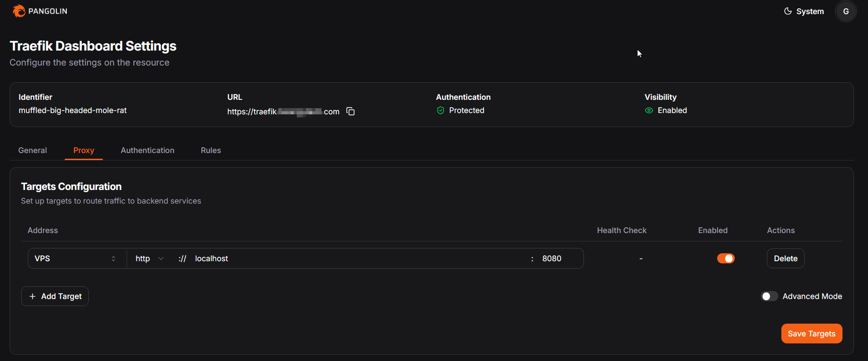This screenshot has height=361, width=868.
Task: Click the muffled-big-headed-mole-rat identifier
Action: 73,110
